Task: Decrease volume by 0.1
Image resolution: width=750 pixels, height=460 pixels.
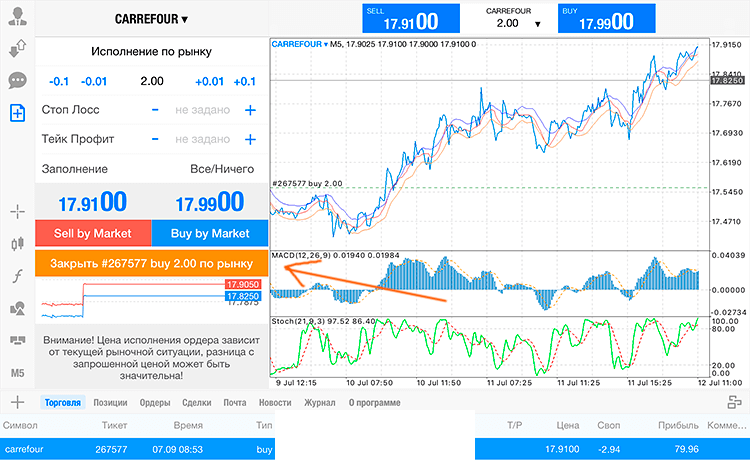Action: click(x=59, y=81)
